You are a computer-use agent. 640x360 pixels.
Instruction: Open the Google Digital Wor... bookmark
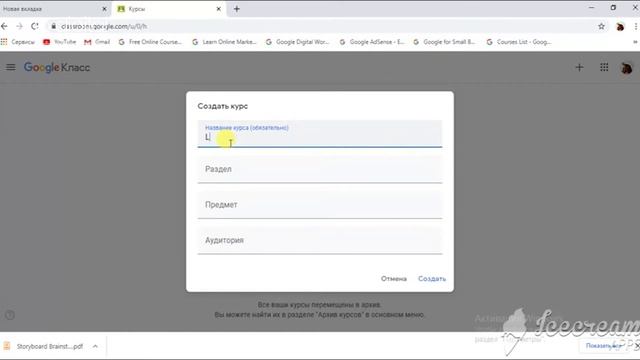click(x=297, y=42)
